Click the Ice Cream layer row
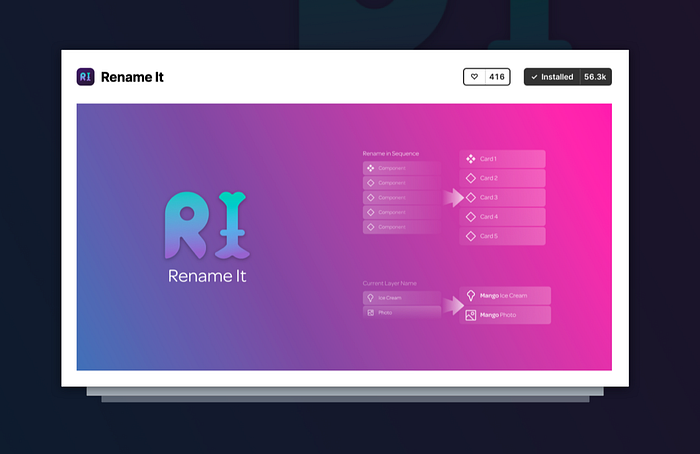 point(402,298)
